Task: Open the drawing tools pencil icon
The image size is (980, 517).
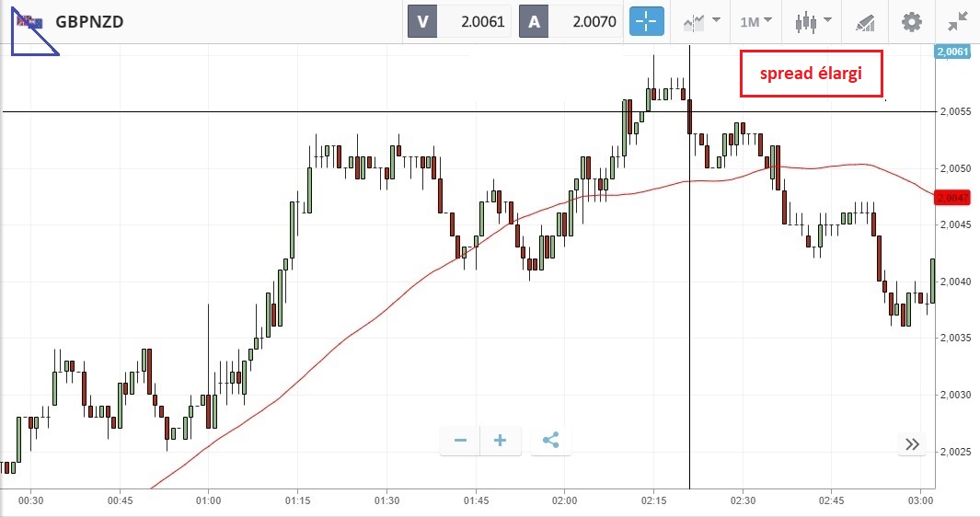Action: (865, 21)
